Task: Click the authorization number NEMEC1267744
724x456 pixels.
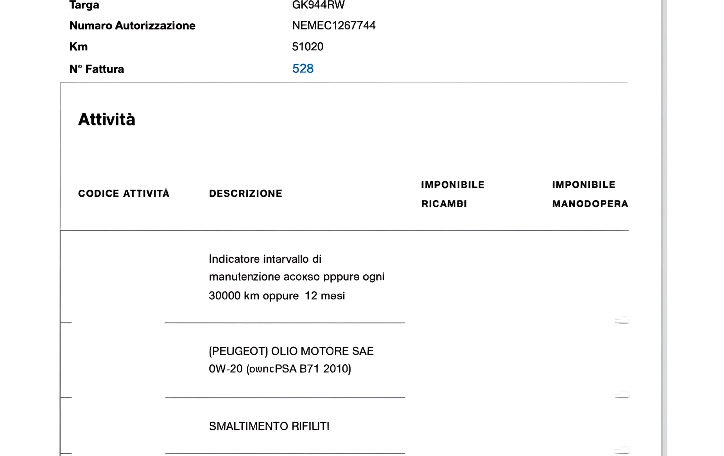Action: pos(334,25)
